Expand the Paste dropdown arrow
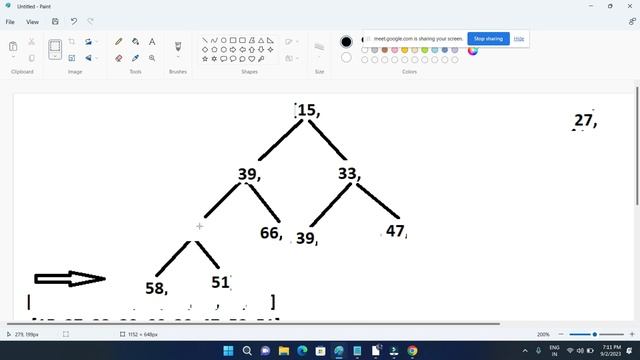Screen dimensions: 640x360 coord(13,58)
